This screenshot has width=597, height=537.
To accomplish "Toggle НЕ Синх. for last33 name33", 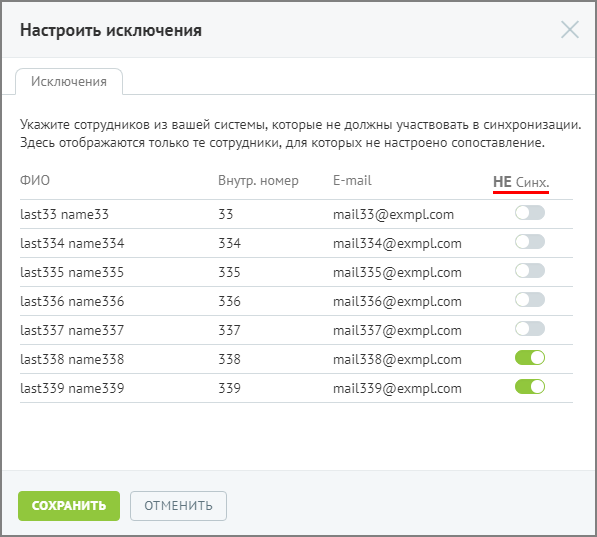I will pos(530,213).
